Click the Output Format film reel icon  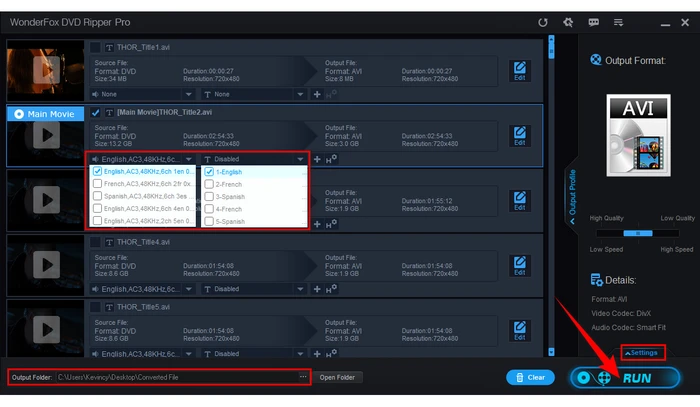[x=596, y=60]
